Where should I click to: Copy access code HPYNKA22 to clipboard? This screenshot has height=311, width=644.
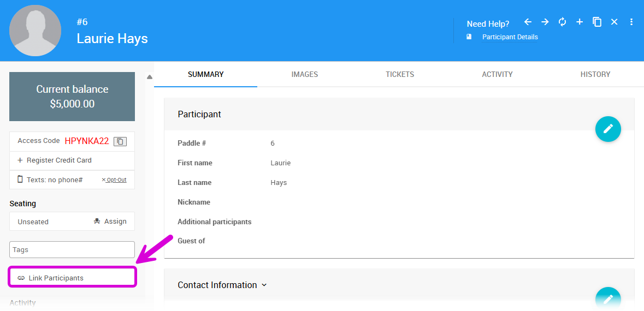click(120, 141)
